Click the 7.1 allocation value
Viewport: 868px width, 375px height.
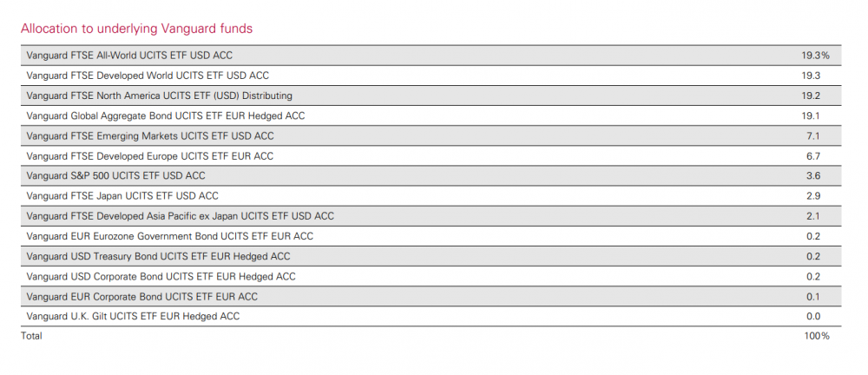tap(813, 135)
